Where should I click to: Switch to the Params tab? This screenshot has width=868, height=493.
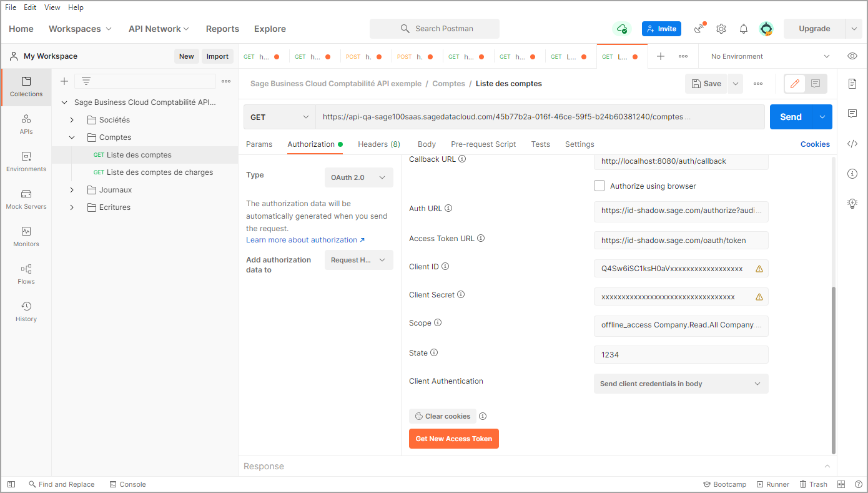pyautogui.click(x=259, y=144)
